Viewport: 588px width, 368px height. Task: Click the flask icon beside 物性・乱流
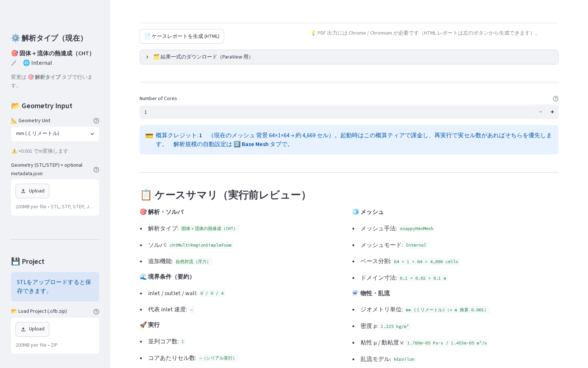[355, 293]
